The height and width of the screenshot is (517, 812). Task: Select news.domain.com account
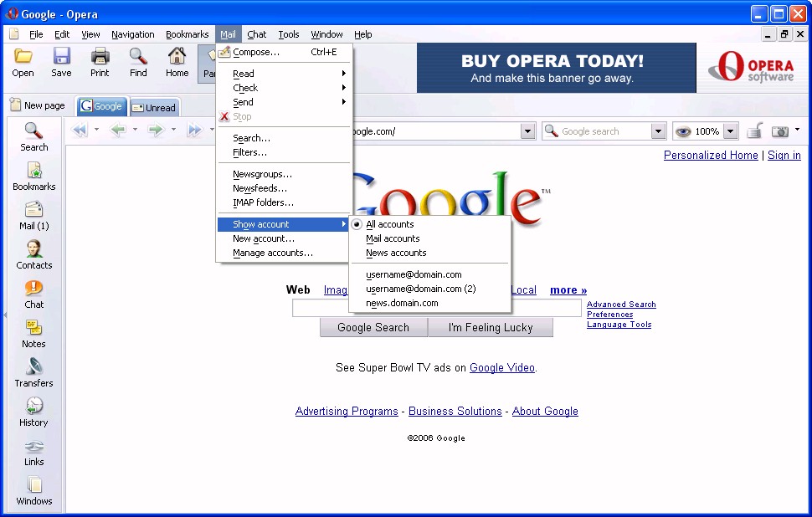click(402, 303)
